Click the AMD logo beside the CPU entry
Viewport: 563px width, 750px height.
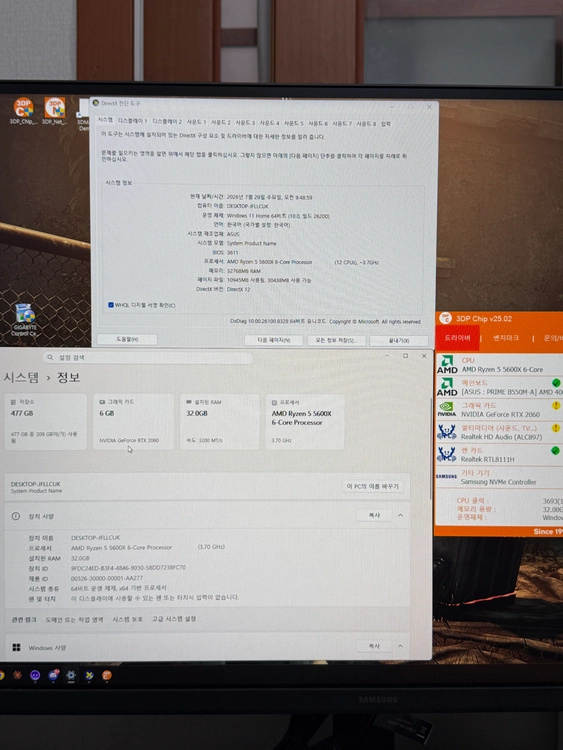[447, 364]
